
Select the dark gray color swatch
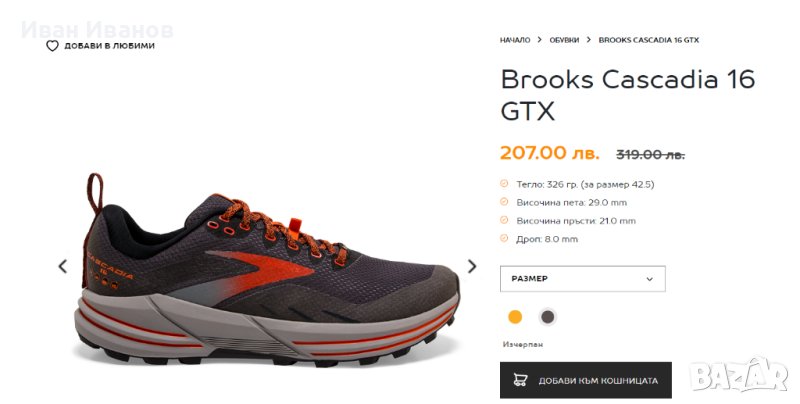pyautogui.click(x=547, y=317)
